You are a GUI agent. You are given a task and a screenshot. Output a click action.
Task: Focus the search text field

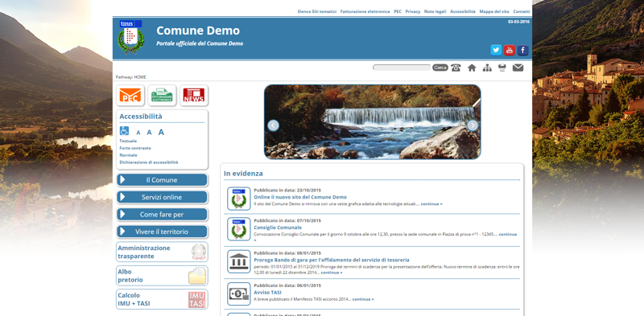(402, 68)
